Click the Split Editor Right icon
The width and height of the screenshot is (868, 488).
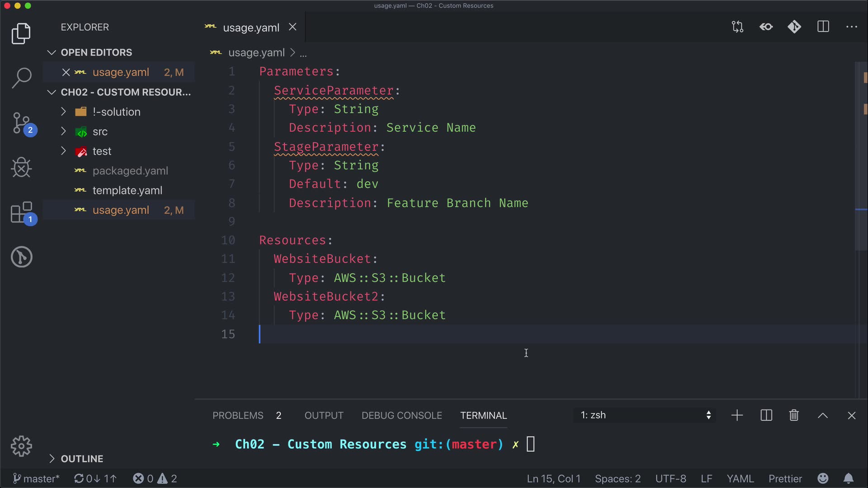point(823,27)
